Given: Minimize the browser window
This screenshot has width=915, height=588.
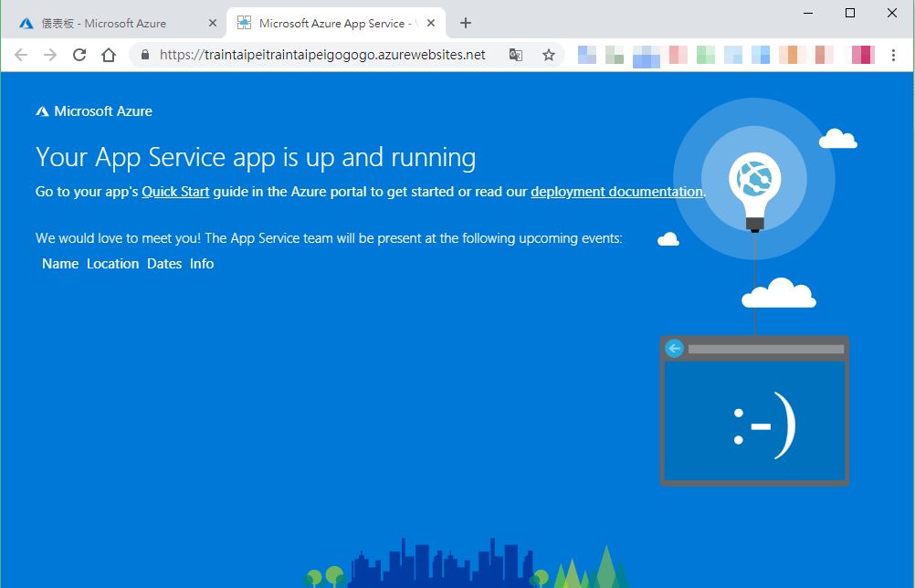Looking at the screenshot, I should tap(808, 13).
